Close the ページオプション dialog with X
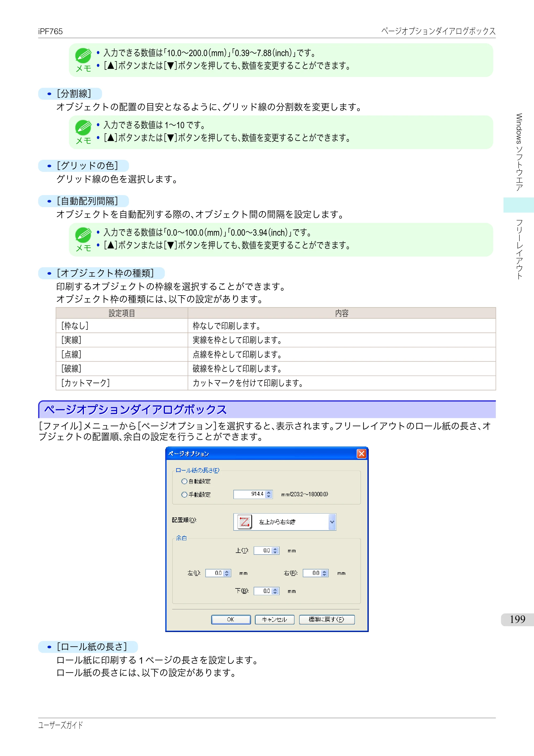 (361, 454)
